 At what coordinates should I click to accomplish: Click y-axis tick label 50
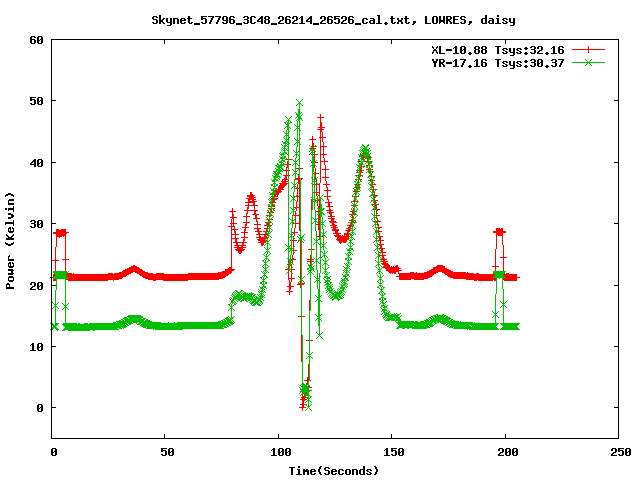[x=36, y=101]
